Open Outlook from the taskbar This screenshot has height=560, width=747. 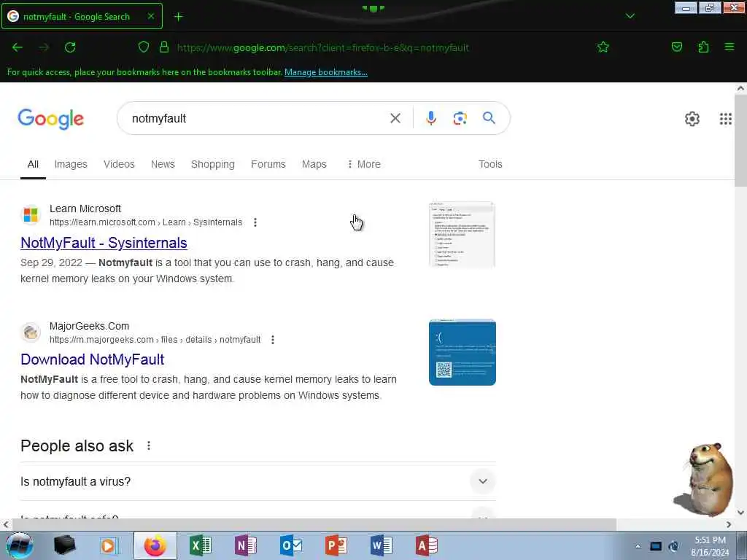[290, 545]
